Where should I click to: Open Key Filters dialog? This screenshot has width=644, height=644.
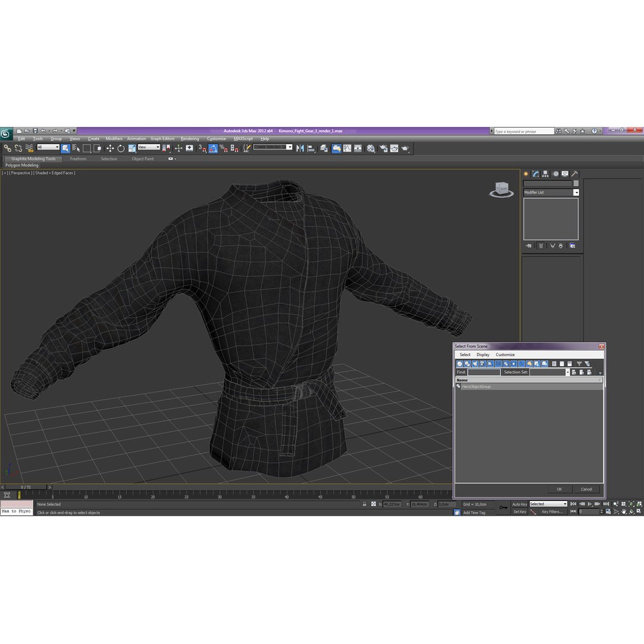pyautogui.click(x=552, y=512)
